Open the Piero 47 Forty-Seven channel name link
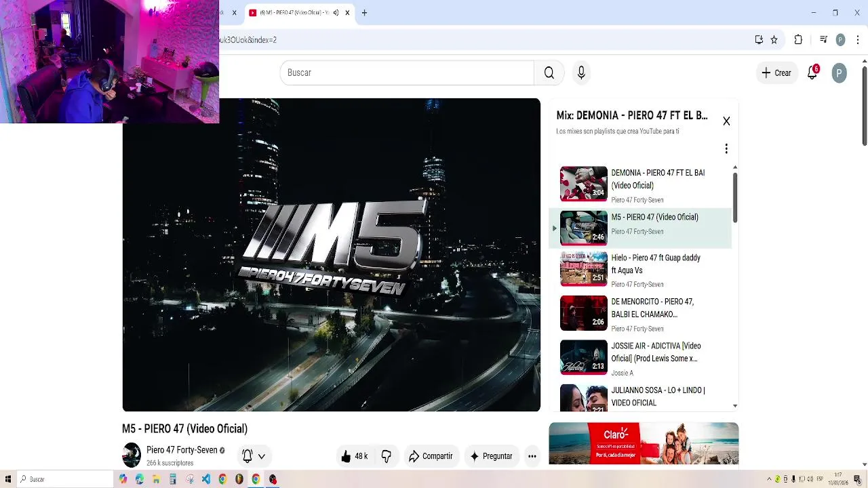The height and width of the screenshot is (488, 868). click(182, 450)
